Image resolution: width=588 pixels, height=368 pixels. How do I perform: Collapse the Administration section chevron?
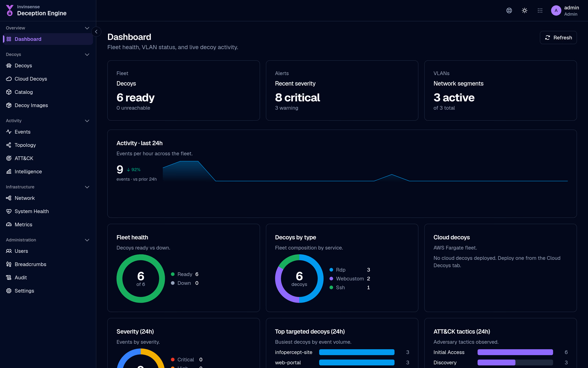pos(87,240)
